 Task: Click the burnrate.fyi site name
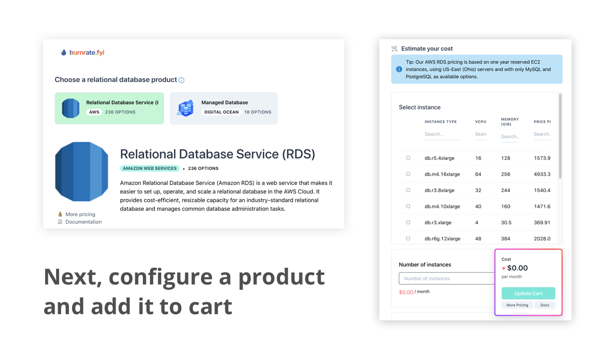87,53
